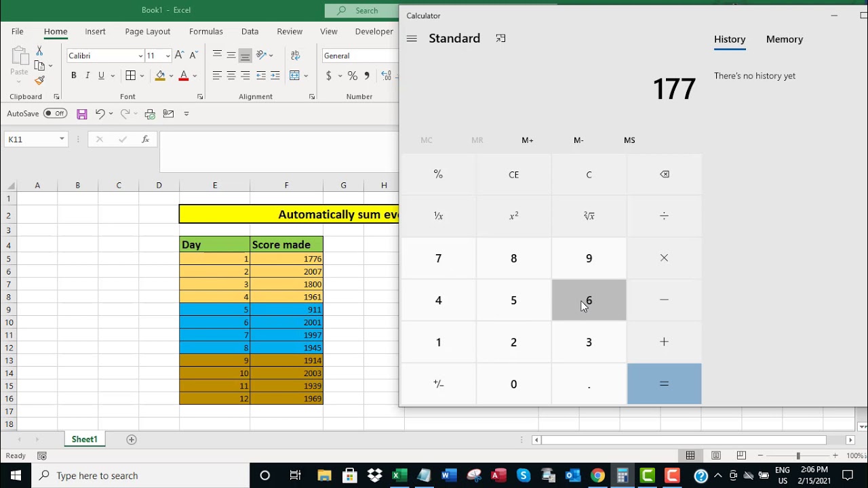Viewport: 868px width, 488px height.
Task: Open the Fill Color dropdown arrow
Action: [x=171, y=75]
